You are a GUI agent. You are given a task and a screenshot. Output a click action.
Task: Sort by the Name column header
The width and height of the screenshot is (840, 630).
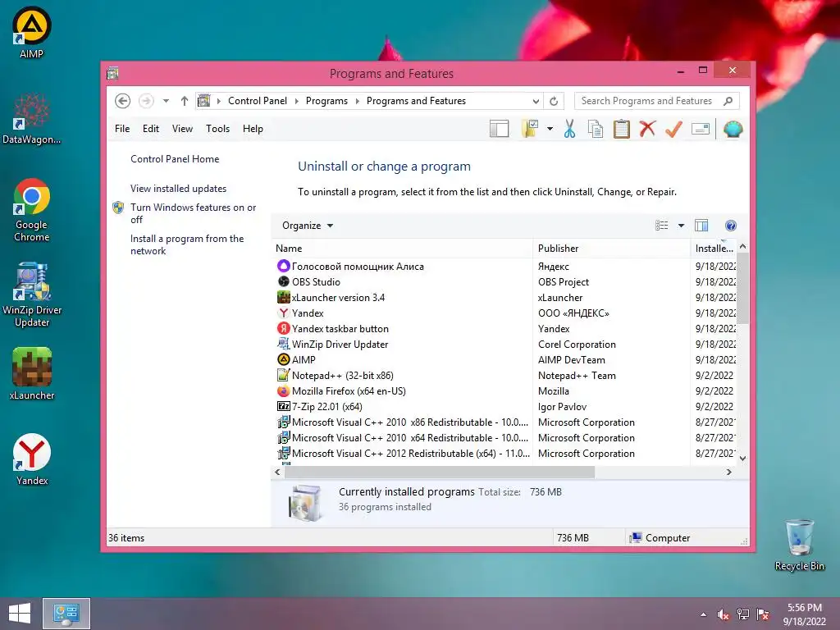pyautogui.click(x=402, y=248)
